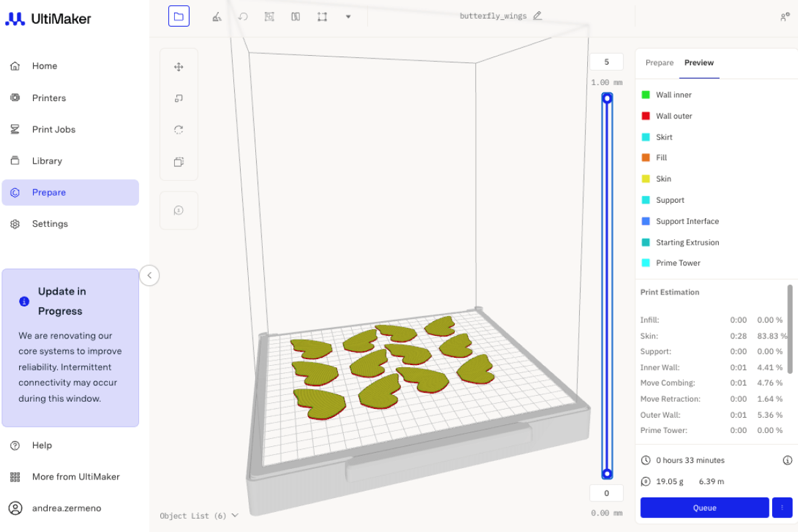Image resolution: width=798 pixels, height=532 pixels.
Task: Switch to the Preview tab
Action: pyautogui.click(x=699, y=63)
